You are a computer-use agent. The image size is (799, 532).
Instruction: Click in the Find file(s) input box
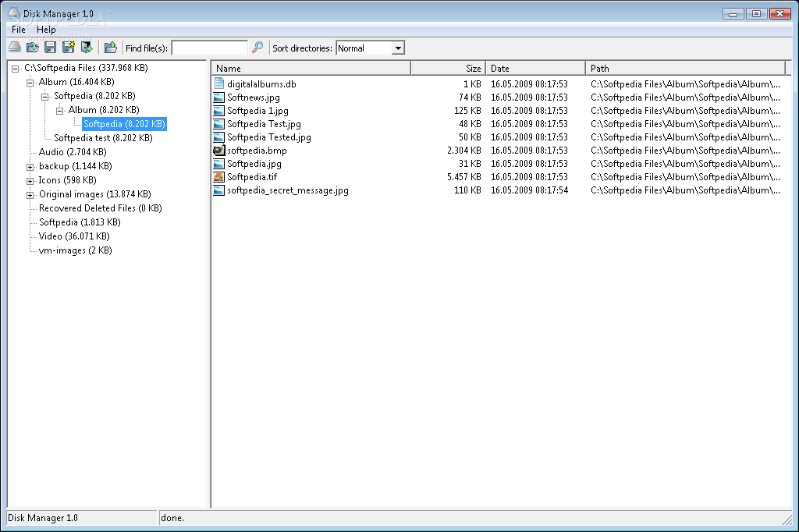[210, 48]
